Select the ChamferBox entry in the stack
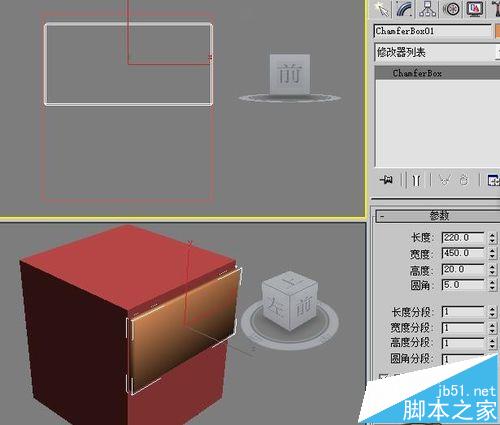 pos(437,73)
